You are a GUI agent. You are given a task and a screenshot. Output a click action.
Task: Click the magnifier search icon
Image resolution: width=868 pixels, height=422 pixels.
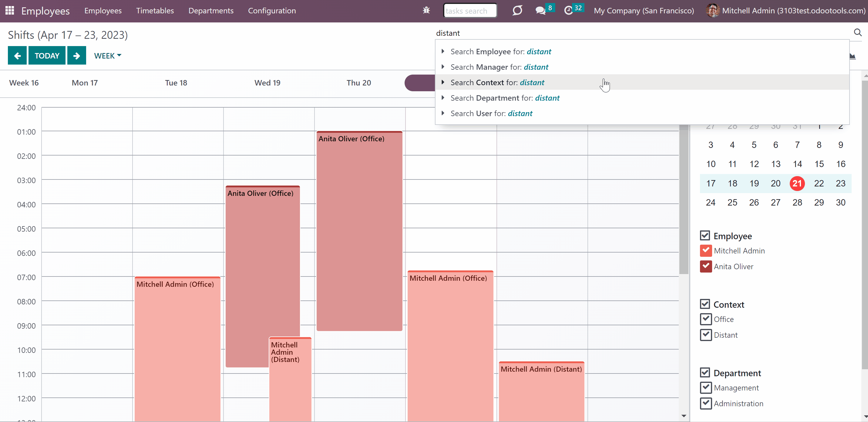pyautogui.click(x=858, y=32)
